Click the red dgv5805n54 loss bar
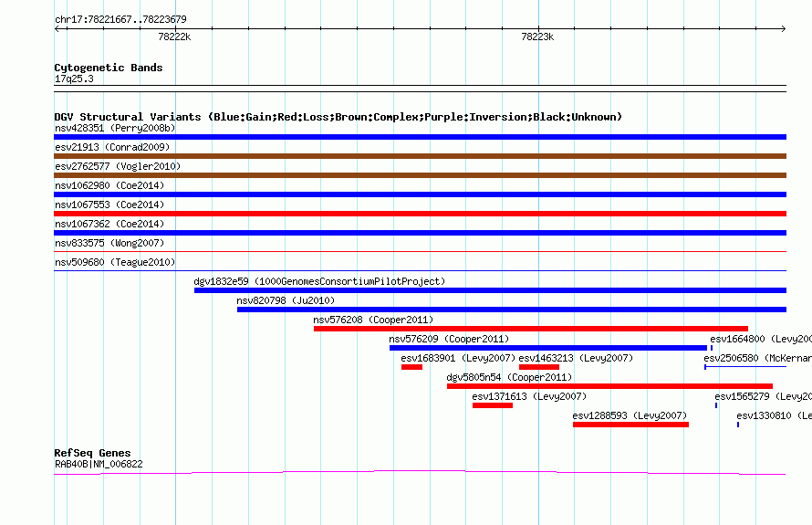Image resolution: width=812 pixels, height=525 pixels. [610, 386]
